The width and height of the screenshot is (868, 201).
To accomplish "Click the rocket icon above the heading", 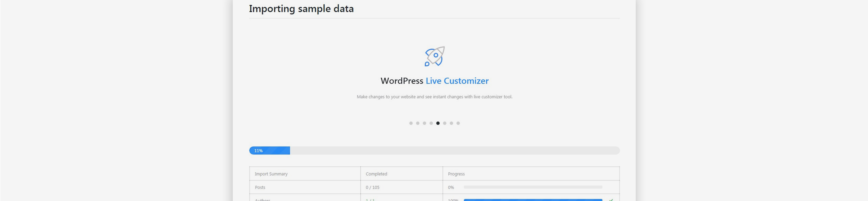I will point(434,56).
